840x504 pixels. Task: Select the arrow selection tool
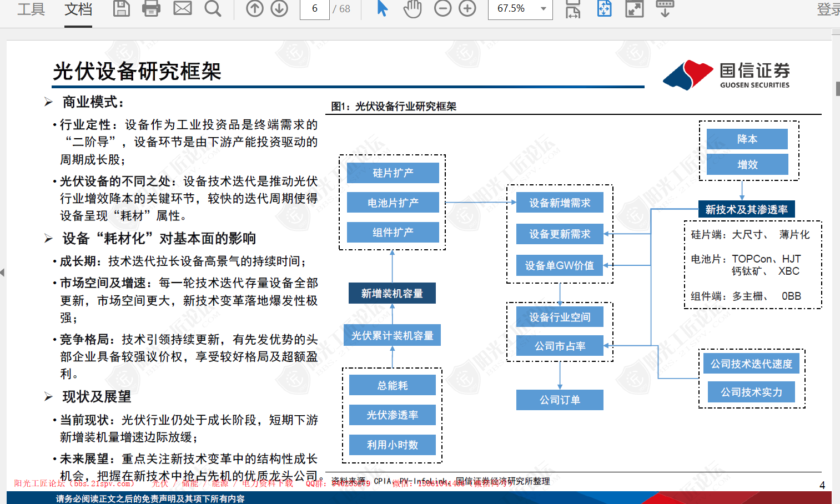click(x=382, y=8)
